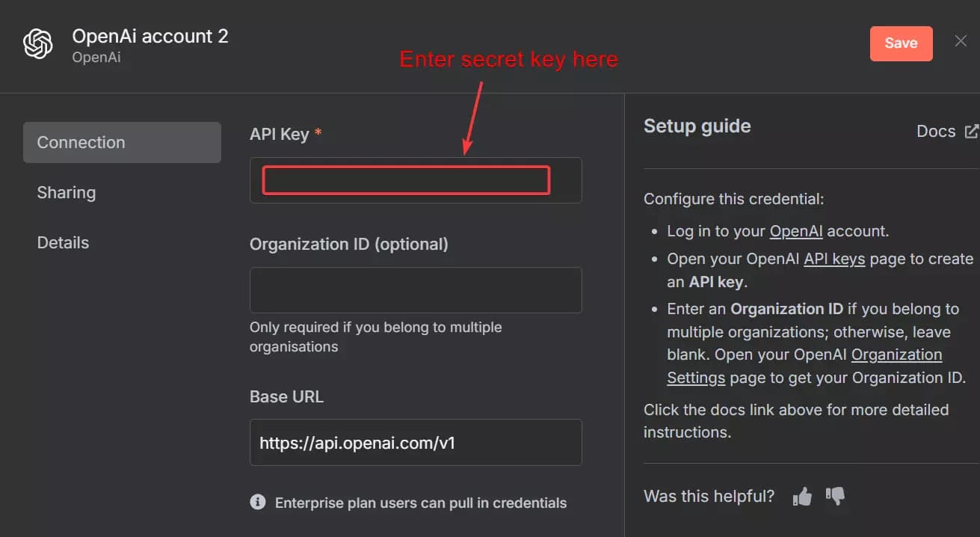Click the Was this helpful text

[x=708, y=496]
